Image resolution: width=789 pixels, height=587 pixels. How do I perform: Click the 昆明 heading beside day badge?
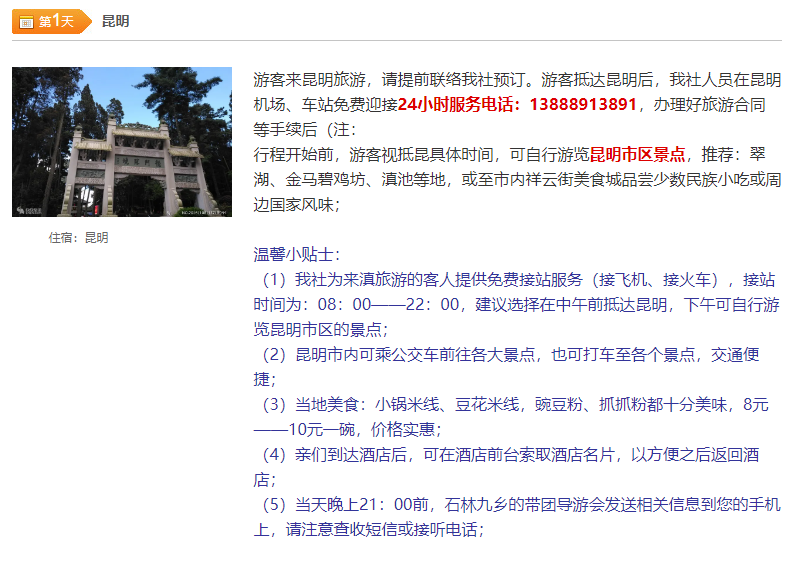115,21
